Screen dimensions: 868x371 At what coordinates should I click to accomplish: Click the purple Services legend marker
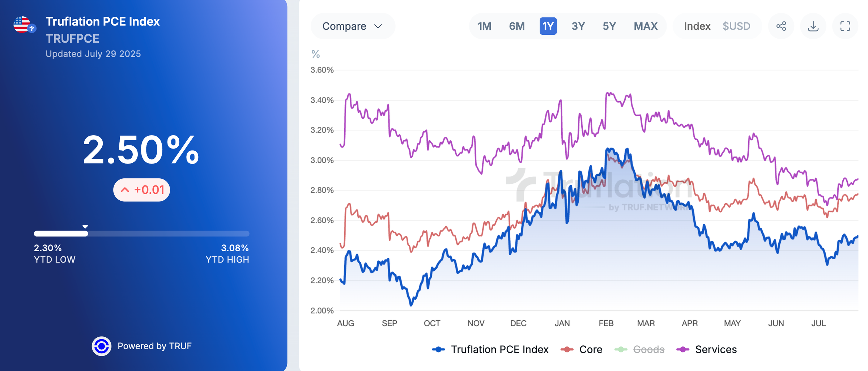[x=683, y=349]
